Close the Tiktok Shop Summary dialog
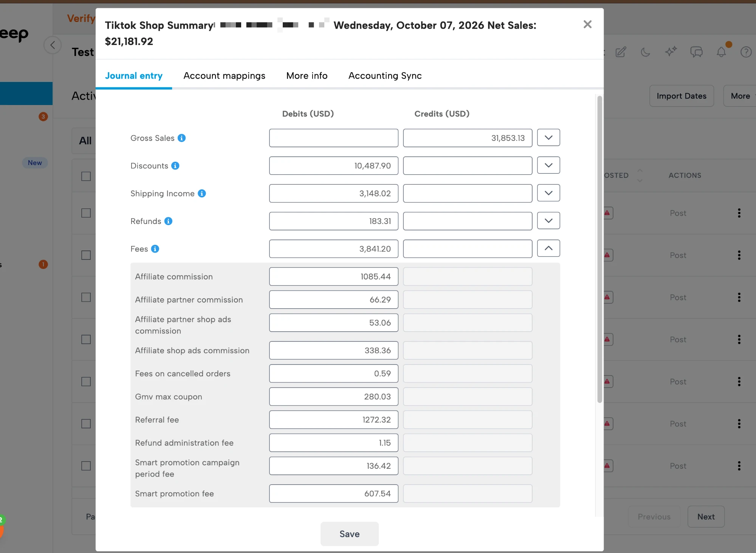 (x=587, y=25)
